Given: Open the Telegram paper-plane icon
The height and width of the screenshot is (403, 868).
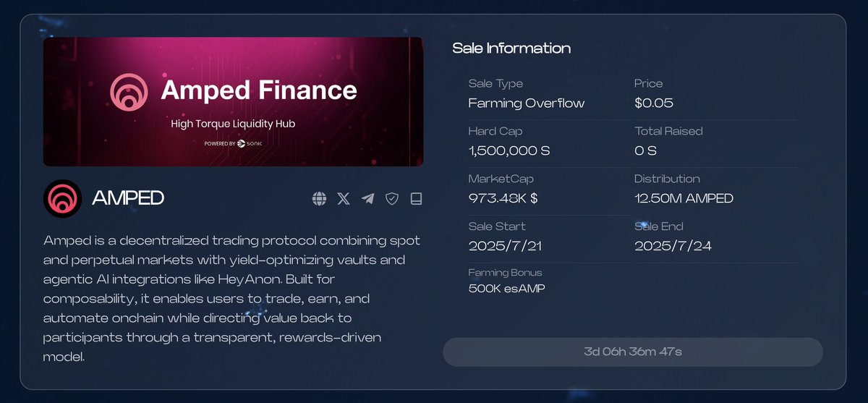Looking at the screenshot, I should pyautogui.click(x=367, y=198).
